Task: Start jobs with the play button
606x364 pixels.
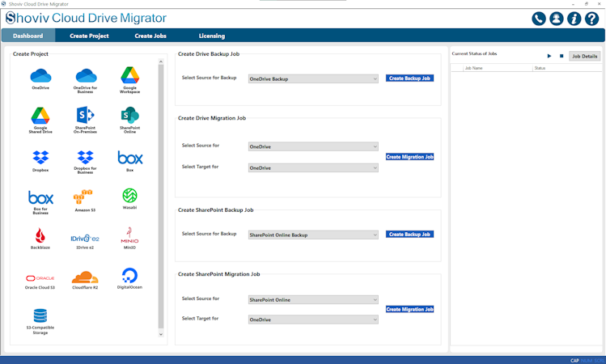Action: [549, 56]
